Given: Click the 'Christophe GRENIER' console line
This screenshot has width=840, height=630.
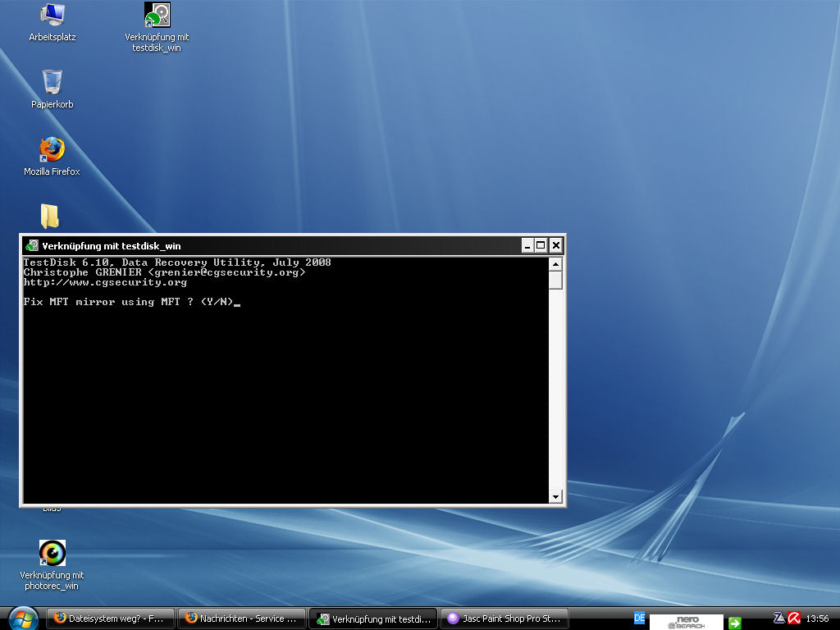Looking at the screenshot, I should click(164, 272).
